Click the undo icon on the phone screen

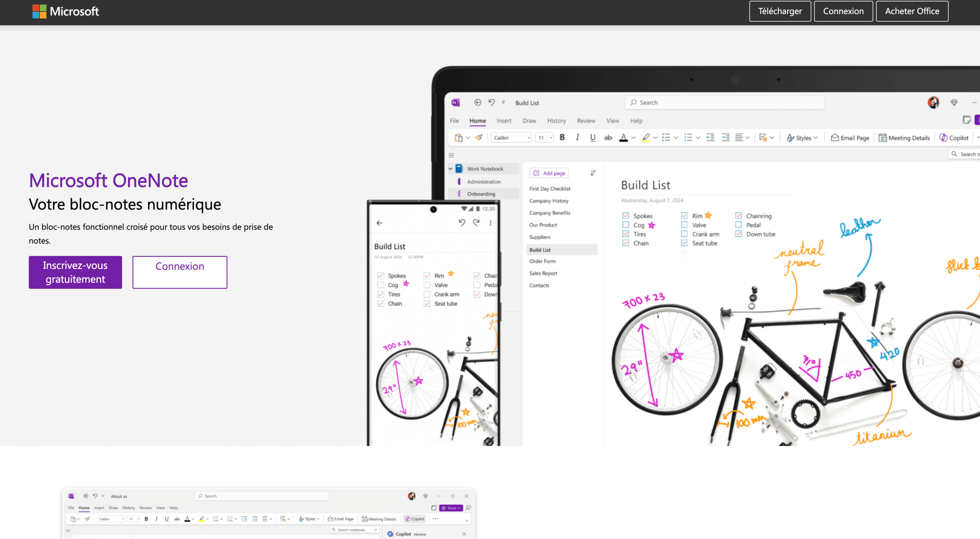pos(462,223)
